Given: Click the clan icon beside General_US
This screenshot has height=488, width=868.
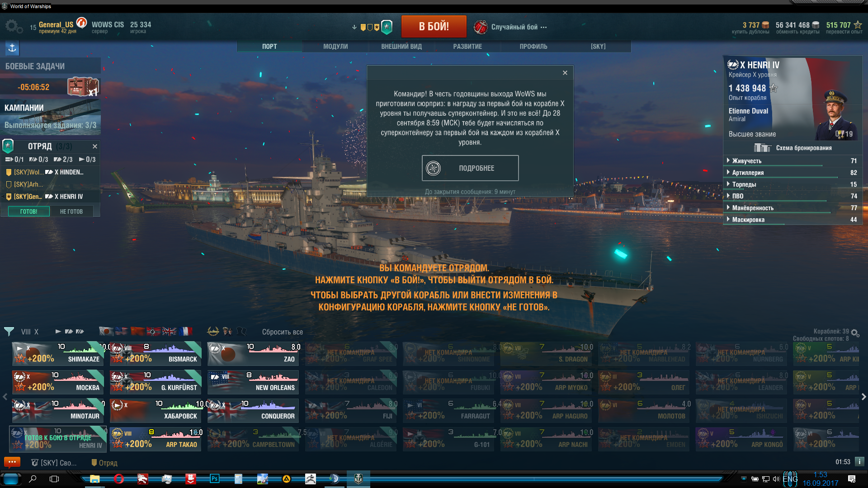Looking at the screenshot, I should point(81,22).
